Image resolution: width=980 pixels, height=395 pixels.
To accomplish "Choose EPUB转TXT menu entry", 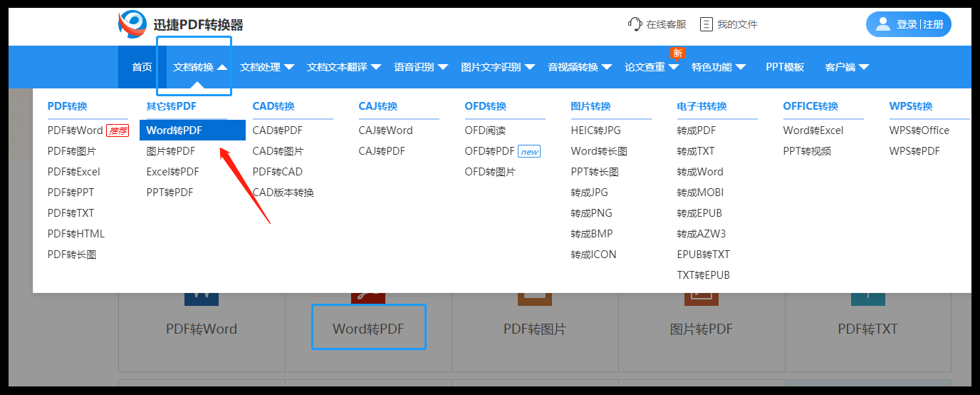I will click(x=704, y=255).
